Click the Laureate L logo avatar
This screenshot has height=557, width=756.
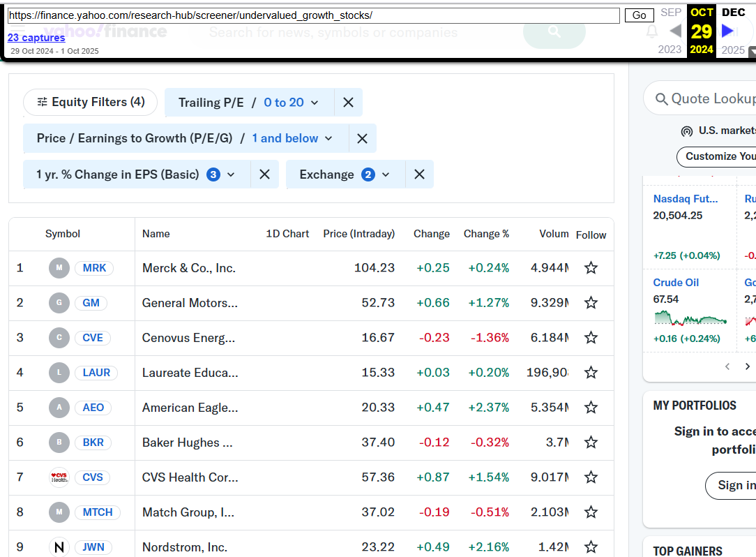click(x=59, y=372)
